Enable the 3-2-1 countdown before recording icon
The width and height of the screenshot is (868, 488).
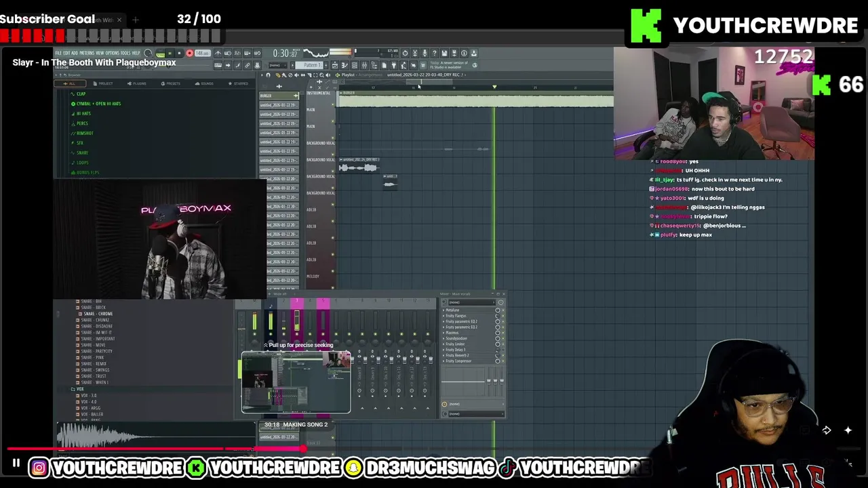tap(237, 53)
